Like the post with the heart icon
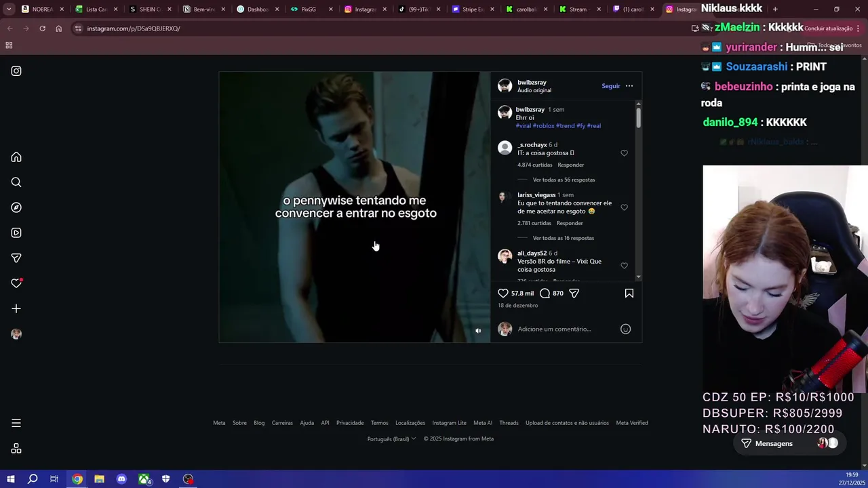Viewport: 868px width, 488px height. point(503,293)
